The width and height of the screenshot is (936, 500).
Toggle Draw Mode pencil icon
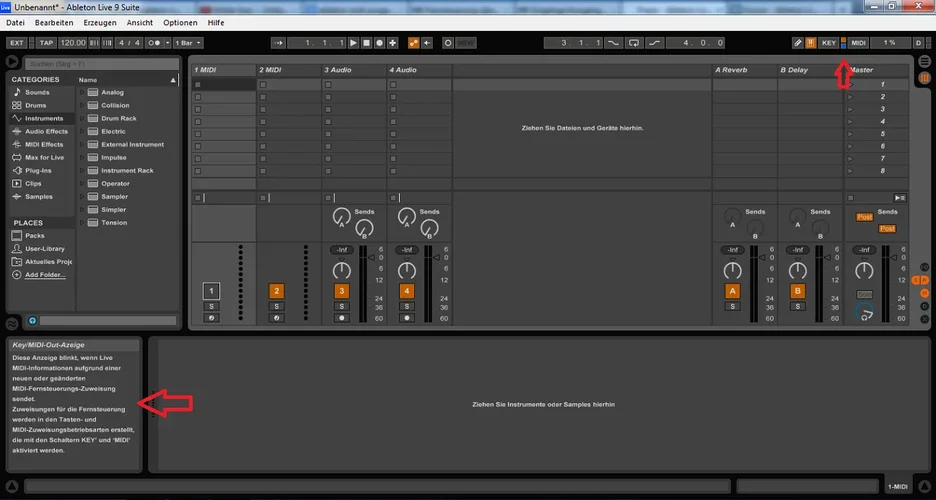[x=798, y=43]
